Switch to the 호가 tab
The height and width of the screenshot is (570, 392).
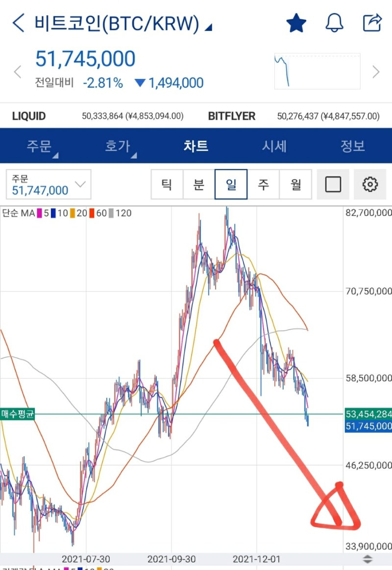point(118,146)
